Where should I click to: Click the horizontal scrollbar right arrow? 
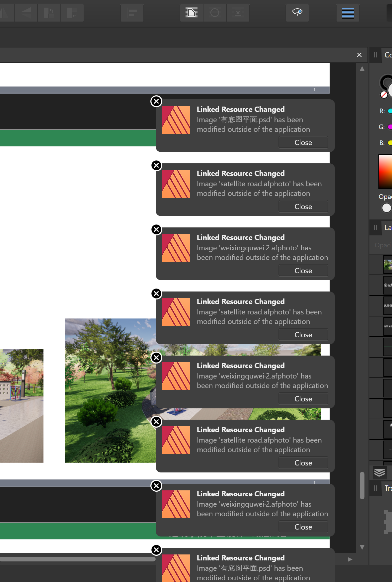coord(350,559)
